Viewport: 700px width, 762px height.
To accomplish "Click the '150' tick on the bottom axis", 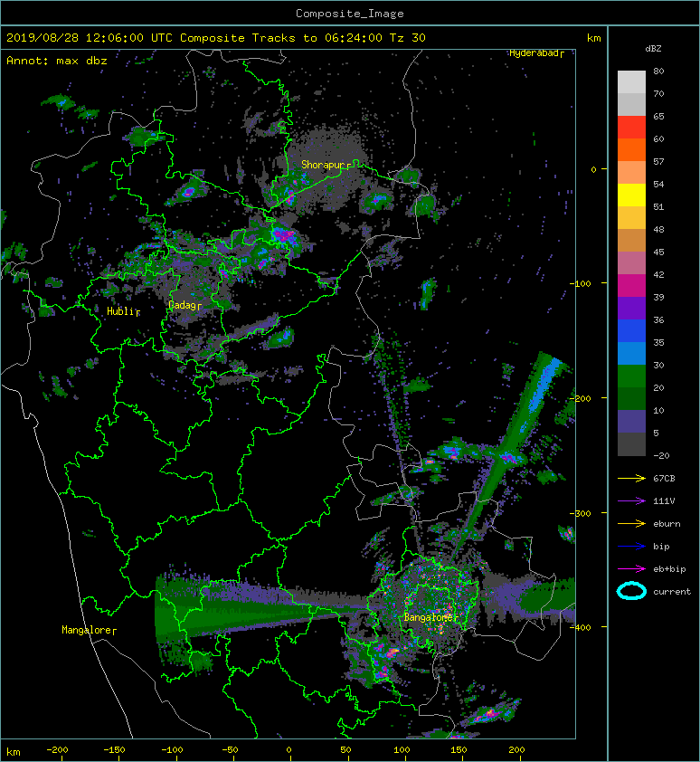I will point(459,750).
